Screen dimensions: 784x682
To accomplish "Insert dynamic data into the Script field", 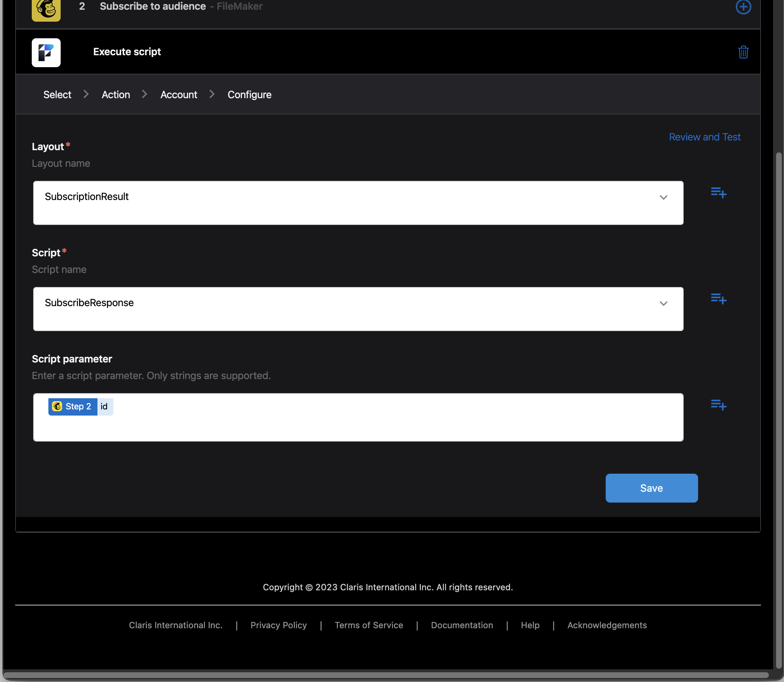I will click(x=719, y=300).
